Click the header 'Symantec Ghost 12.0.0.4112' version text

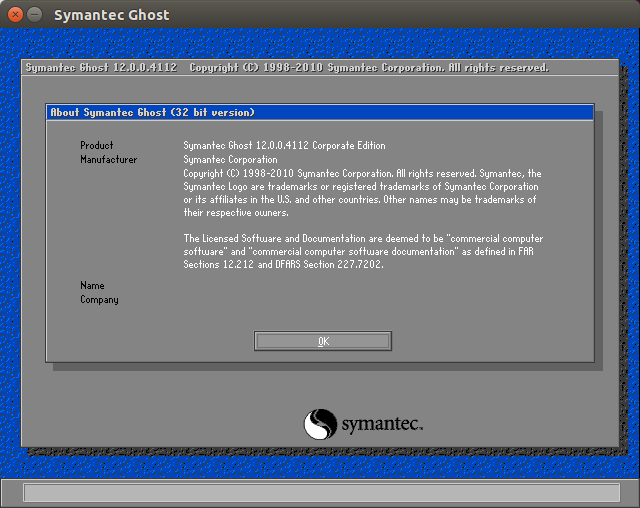click(x=101, y=67)
